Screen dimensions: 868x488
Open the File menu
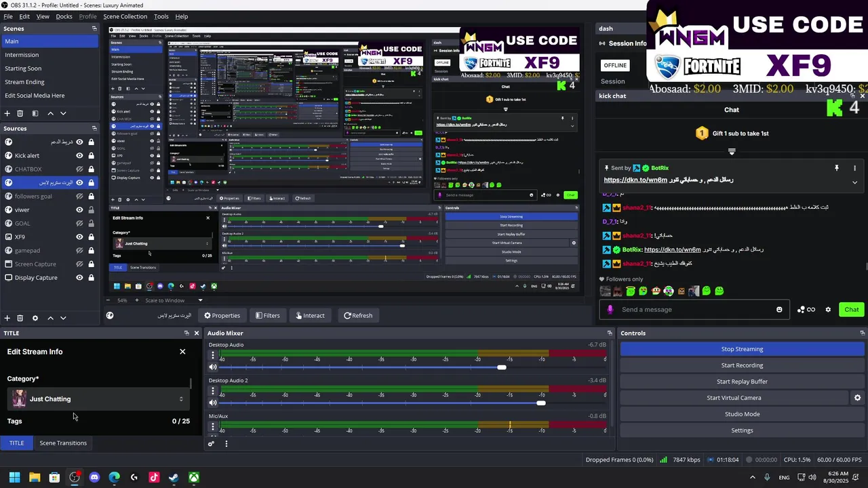tap(8, 16)
